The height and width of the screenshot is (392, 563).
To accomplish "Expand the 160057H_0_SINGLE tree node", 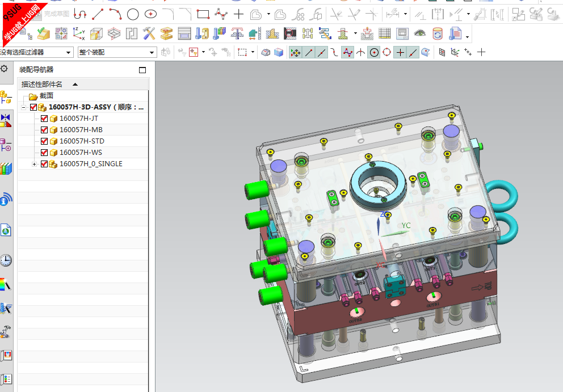I will click(x=34, y=164).
